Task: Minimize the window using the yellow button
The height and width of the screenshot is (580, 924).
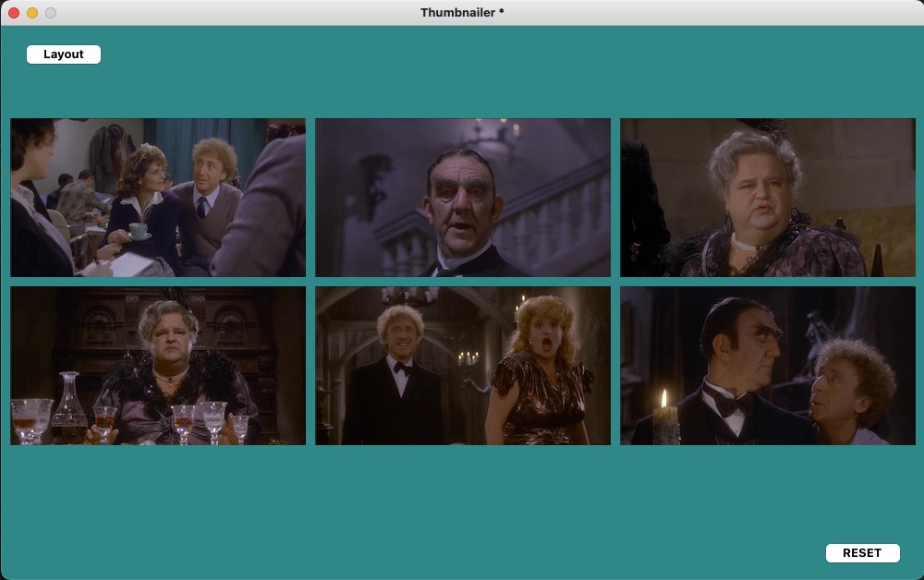Action: (32, 13)
